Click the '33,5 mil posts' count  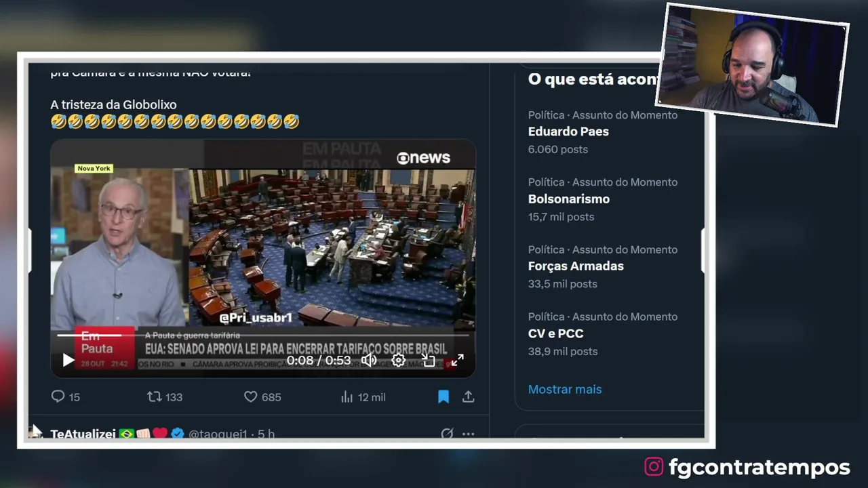click(x=563, y=284)
